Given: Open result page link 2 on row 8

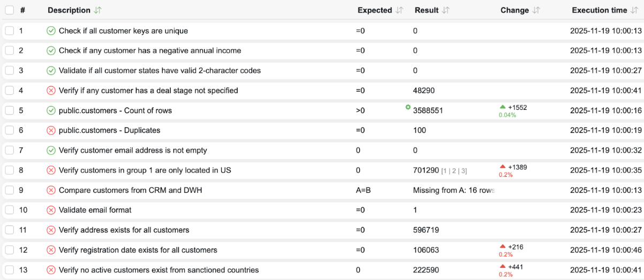Looking at the screenshot, I should click(454, 171).
